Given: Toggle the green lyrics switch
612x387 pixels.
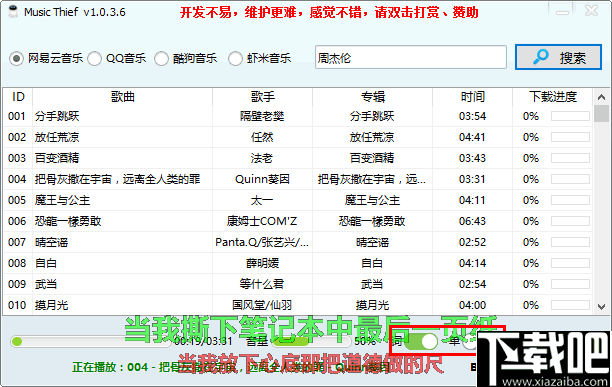Looking at the screenshot, I should 421,341.
